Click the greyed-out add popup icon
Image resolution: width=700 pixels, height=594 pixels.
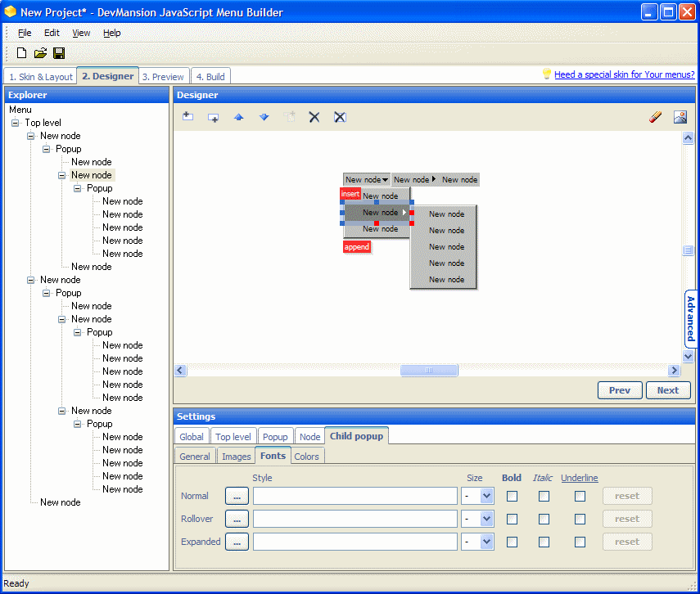pos(289,117)
